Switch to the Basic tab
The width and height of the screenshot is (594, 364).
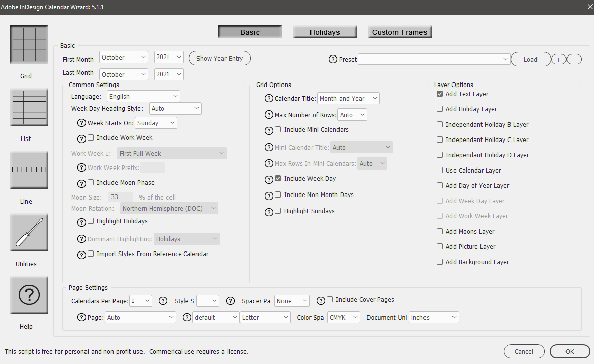tap(250, 32)
